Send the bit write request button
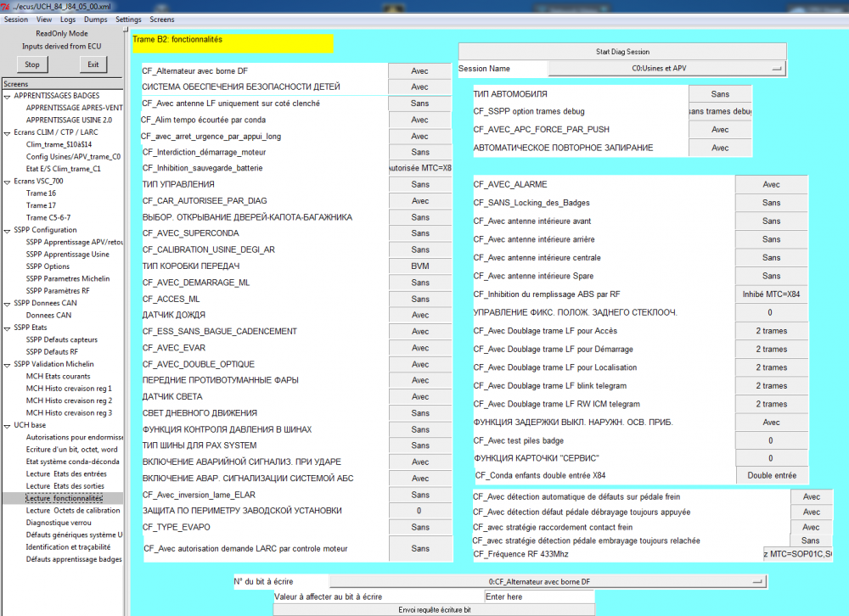849x616 pixels. [x=434, y=610]
